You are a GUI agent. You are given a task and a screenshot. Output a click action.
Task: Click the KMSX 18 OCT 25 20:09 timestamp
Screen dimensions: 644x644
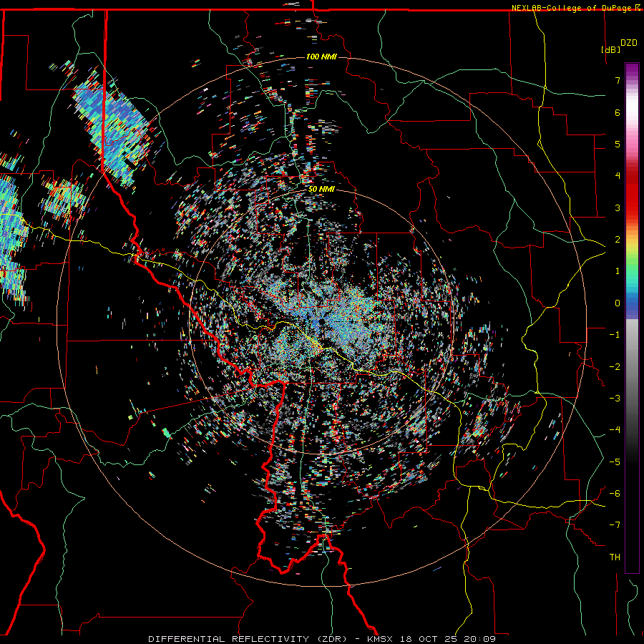pos(431,639)
